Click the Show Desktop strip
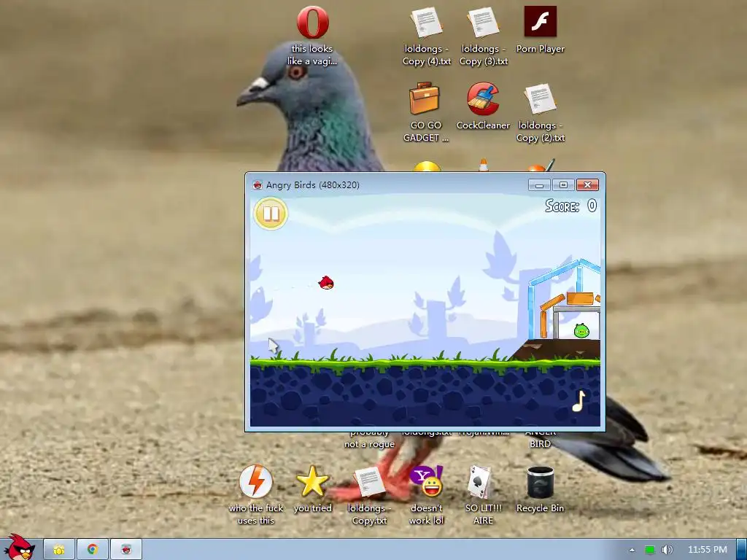The width and height of the screenshot is (747, 560). [x=742, y=550]
